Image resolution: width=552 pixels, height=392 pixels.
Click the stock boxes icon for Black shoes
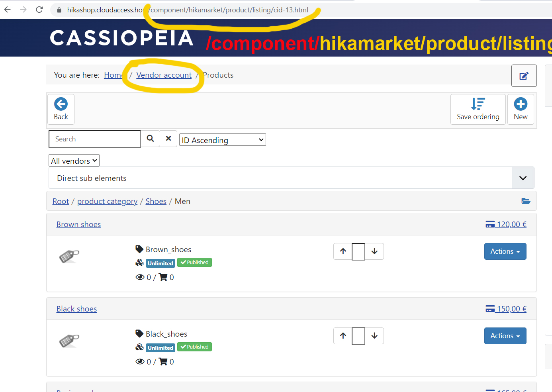[139, 347]
